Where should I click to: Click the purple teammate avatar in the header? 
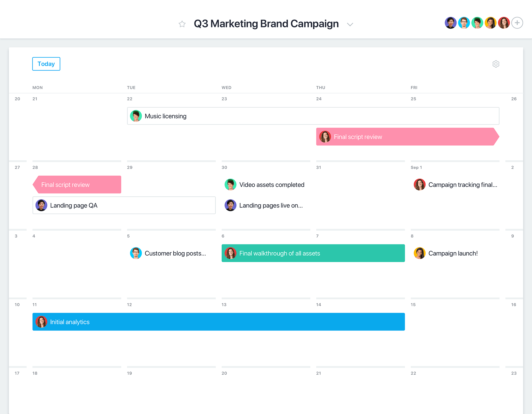451,23
